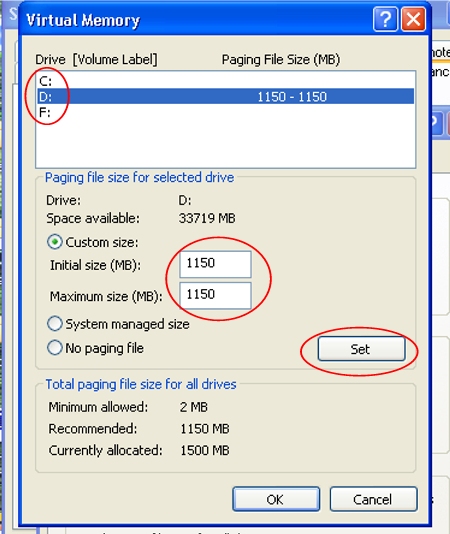Click the 1150 - 1150 paging size entry
The width and height of the screenshot is (450, 534).
point(292,97)
